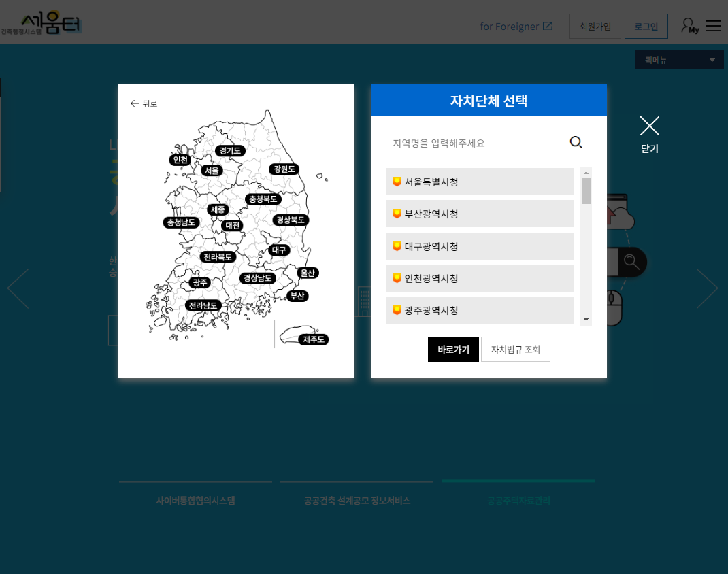Select 전라남도 on the map
The width and height of the screenshot is (728, 574).
pos(203,305)
